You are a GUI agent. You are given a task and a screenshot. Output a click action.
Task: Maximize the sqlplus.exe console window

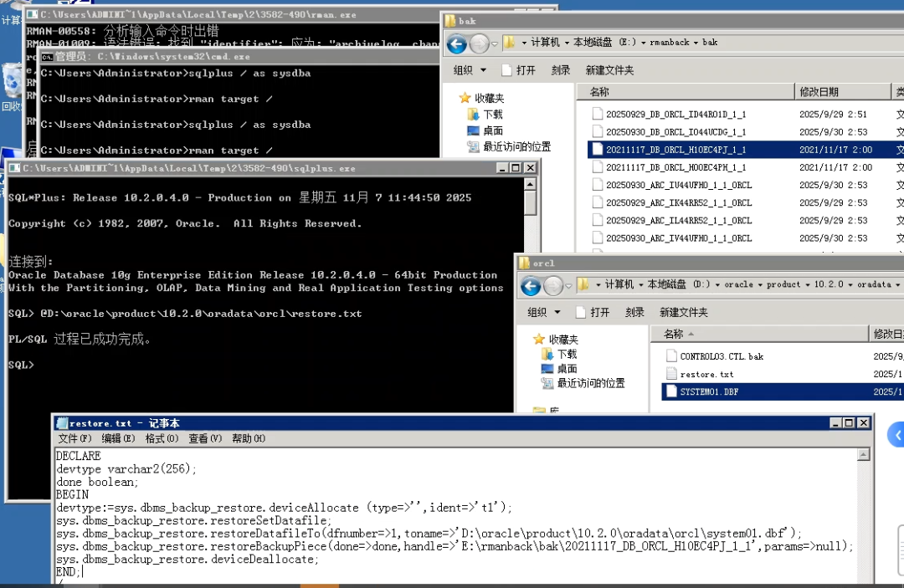point(516,167)
